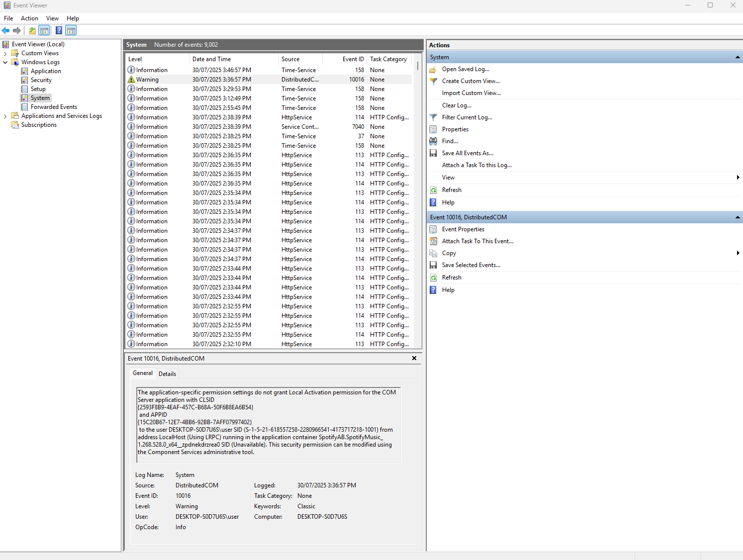This screenshot has width=743, height=560.
Task: Click the Create Custom View funnel icon
Action: pos(433,81)
